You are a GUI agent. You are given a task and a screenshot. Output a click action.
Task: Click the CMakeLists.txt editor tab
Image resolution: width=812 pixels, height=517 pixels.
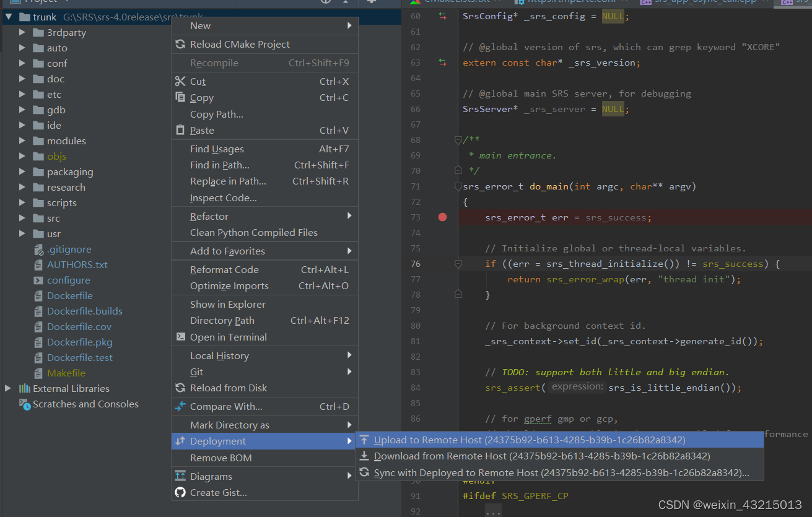457,2
